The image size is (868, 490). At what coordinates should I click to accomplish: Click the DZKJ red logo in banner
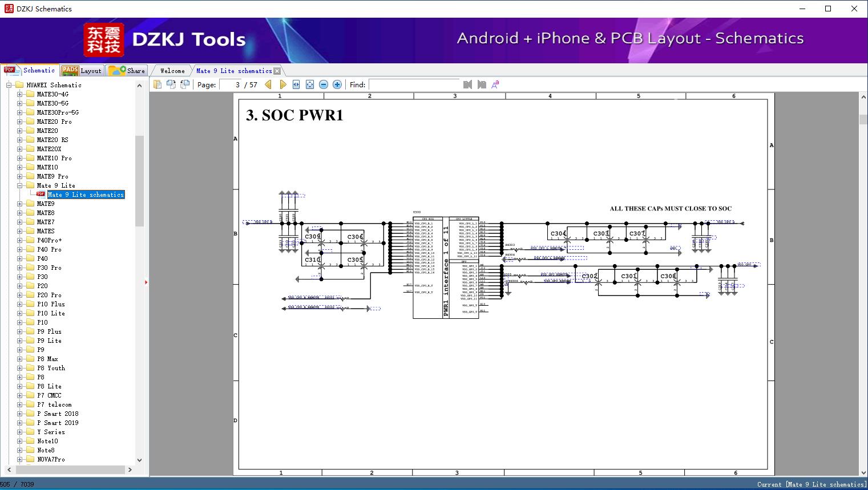(x=104, y=40)
